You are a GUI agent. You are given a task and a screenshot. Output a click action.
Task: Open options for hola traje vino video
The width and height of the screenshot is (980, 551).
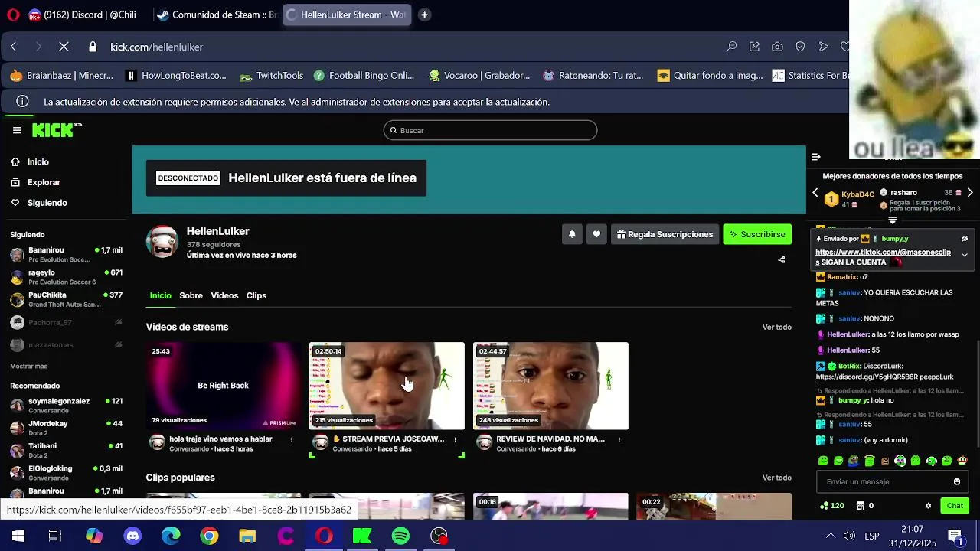292,440
